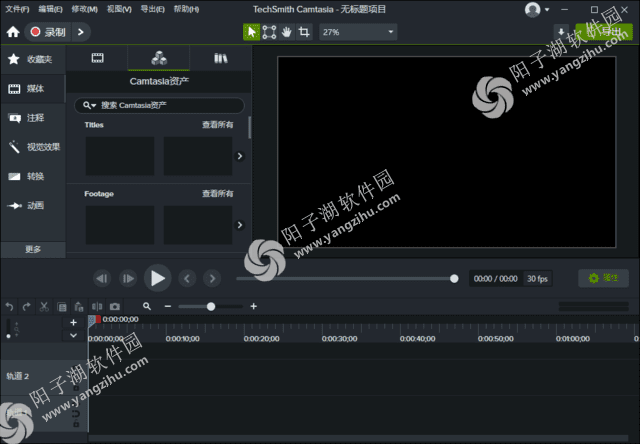Image resolution: width=640 pixels, height=444 pixels.
Task: Open the 编辑(E) menu
Action: click(x=50, y=9)
